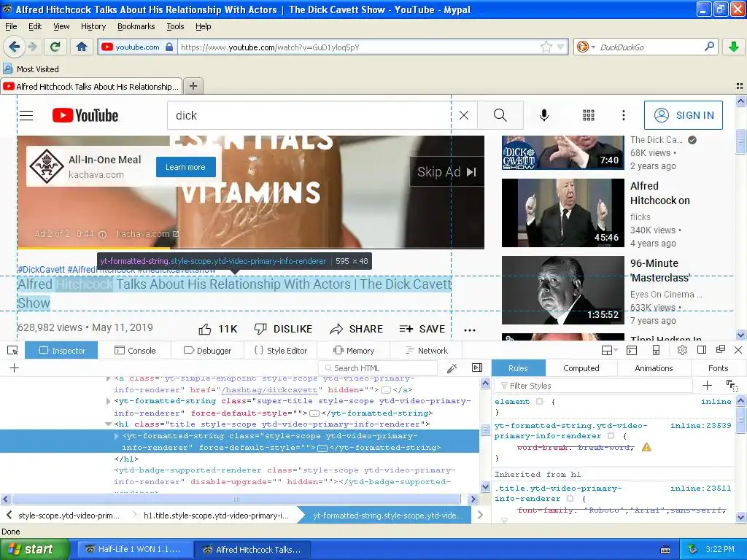Pick an element from the page
This screenshot has height=560, width=747.
tap(13, 351)
